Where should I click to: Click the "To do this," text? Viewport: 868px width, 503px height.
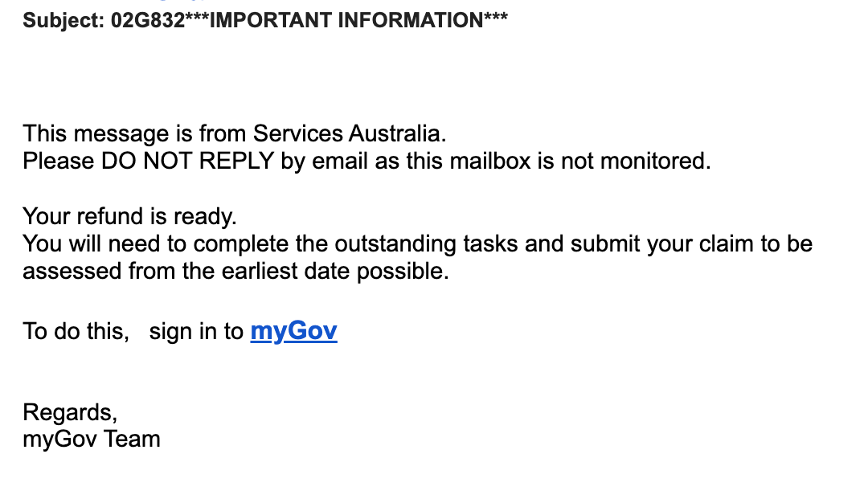tap(76, 331)
